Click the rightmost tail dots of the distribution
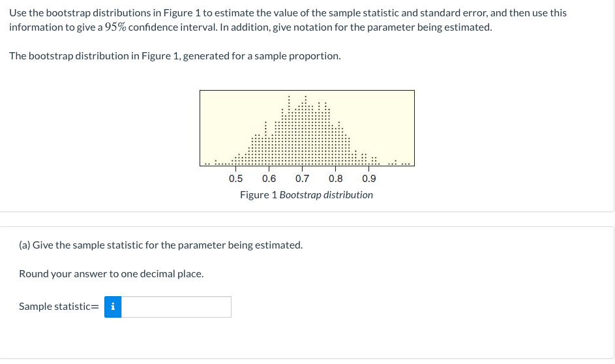The width and height of the screenshot is (615, 364). pos(406,163)
